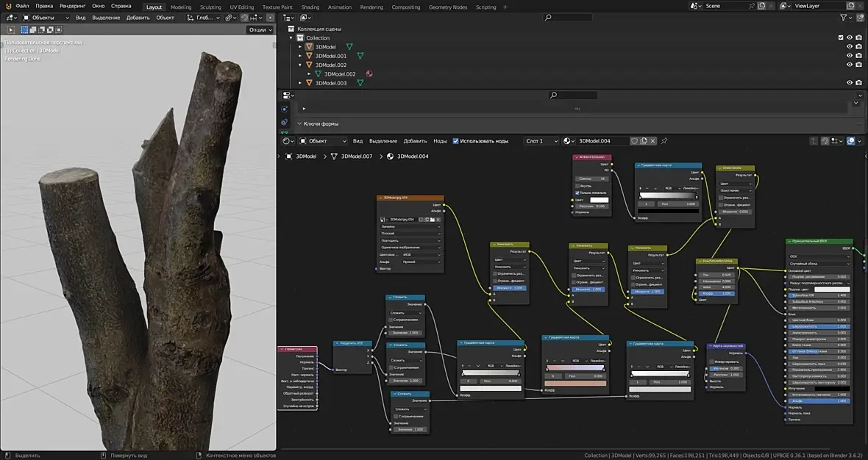
Task: Disable render camera icon for 3DModel.003
Action: [859, 83]
